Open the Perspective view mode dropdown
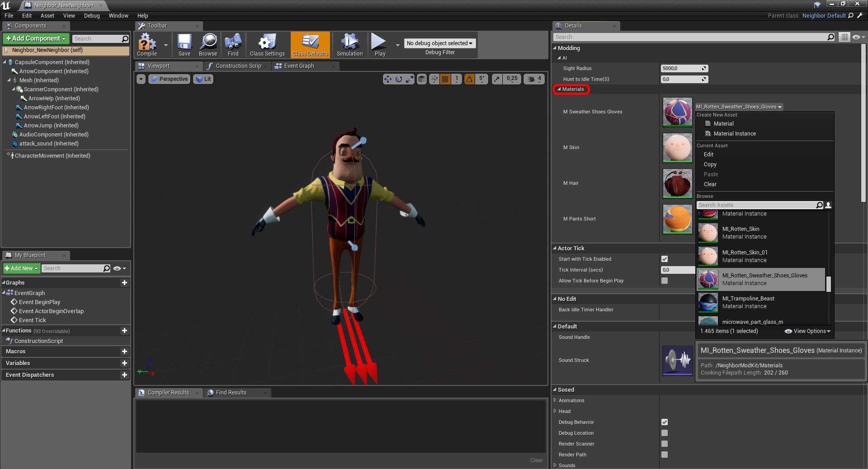Screen dimensions: 868x469 click(x=169, y=79)
